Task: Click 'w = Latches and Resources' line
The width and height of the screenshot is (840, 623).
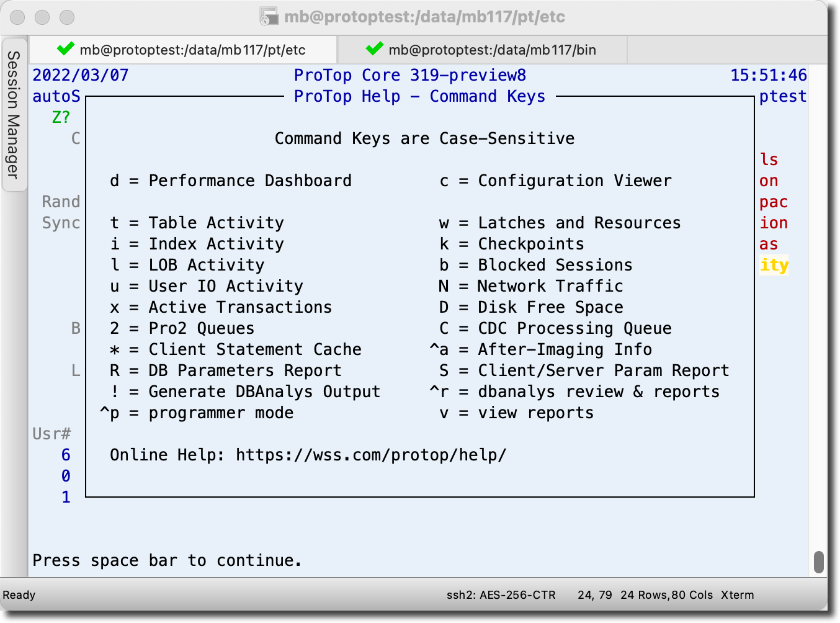Action: coord(560,223)
